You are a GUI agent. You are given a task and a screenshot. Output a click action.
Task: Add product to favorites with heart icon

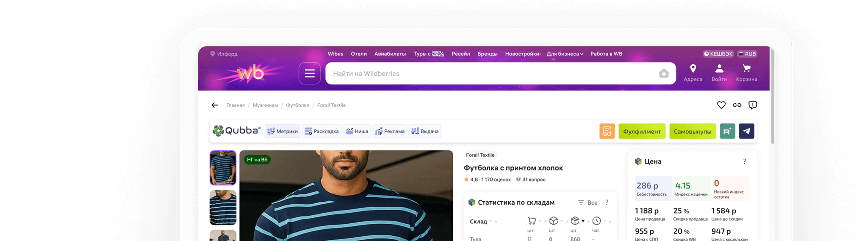(721, 105)
